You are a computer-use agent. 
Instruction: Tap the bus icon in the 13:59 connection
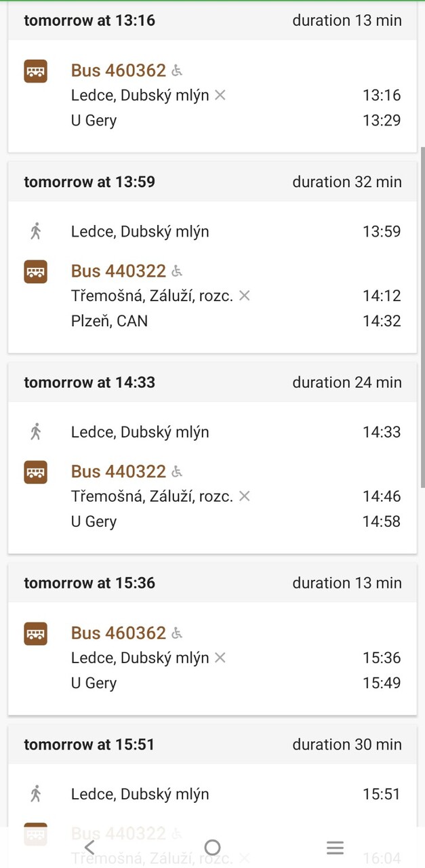(36, 271)
